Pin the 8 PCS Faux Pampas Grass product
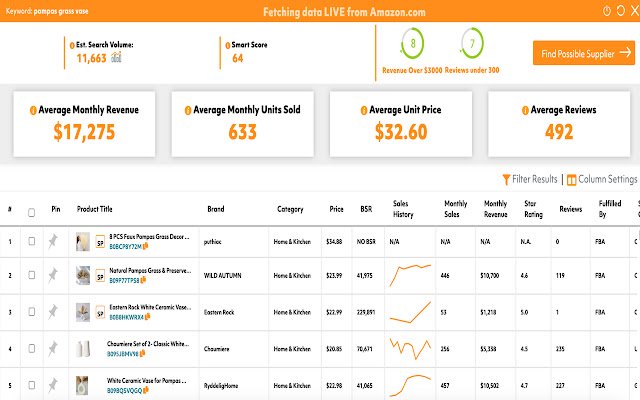 tap(53, 241)
